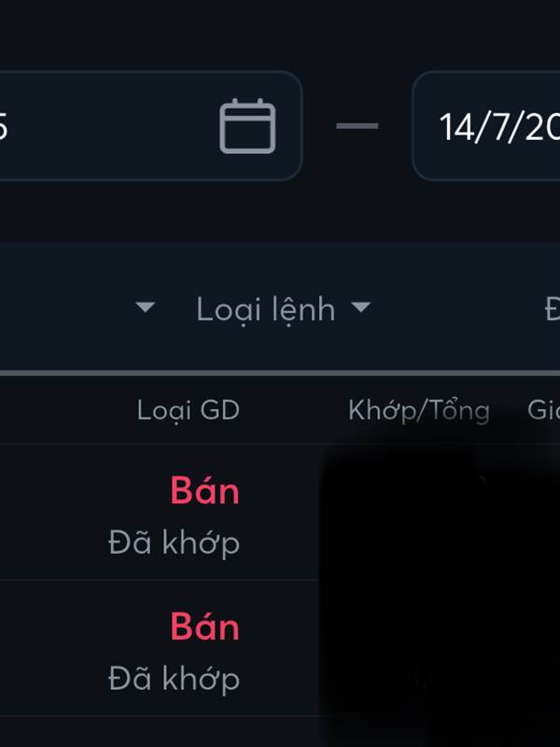This screenshot has width=560, height=747.
Task: Expand the dropdown arrow left of Loại lệnh
Action: [145, 307]
